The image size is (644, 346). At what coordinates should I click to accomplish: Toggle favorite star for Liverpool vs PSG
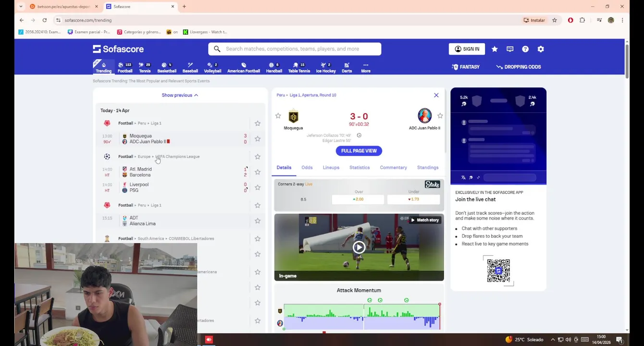(x=258, y=187)
